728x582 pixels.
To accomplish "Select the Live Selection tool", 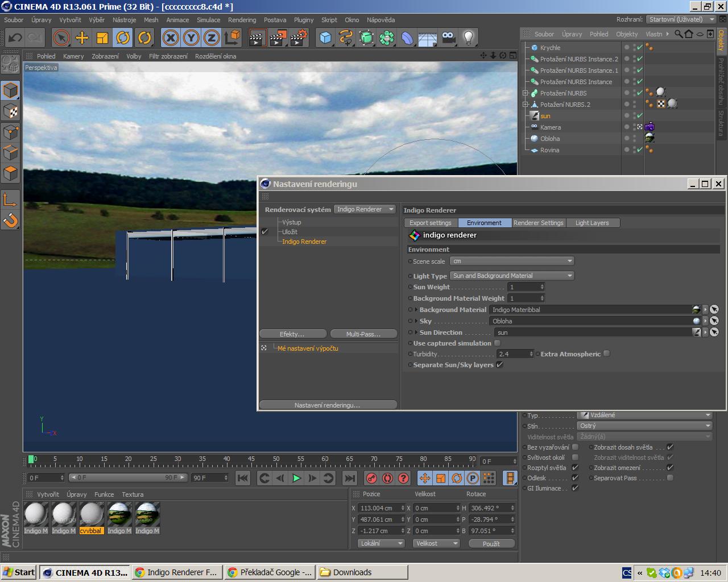I will click(x=61, y=38).
